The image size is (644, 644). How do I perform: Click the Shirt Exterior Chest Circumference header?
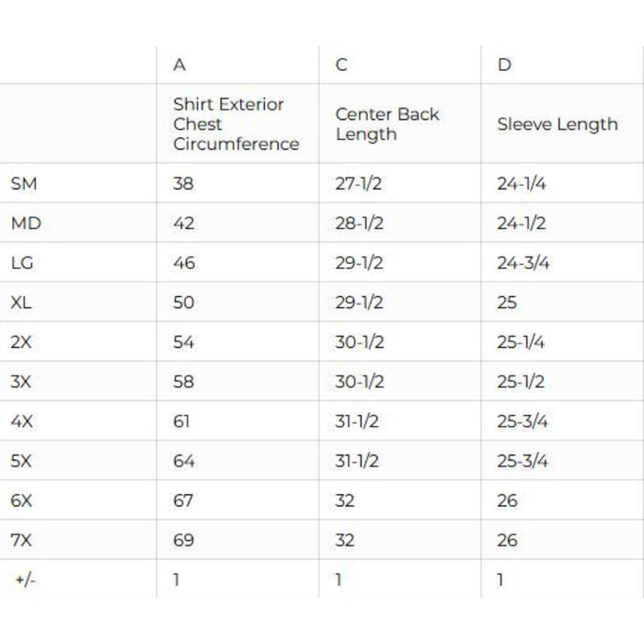(x=236, y=124)
